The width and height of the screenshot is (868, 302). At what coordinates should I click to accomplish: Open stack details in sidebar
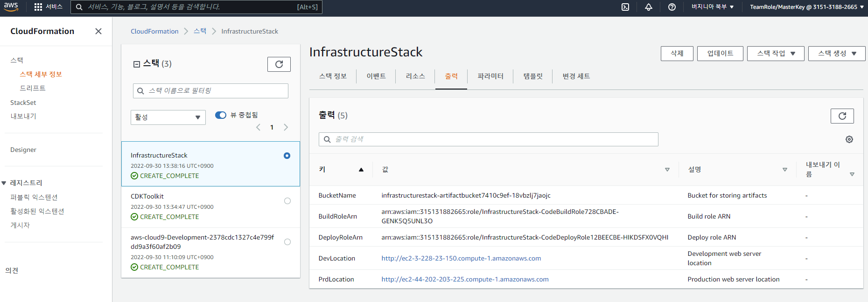[x=41, y=75]
